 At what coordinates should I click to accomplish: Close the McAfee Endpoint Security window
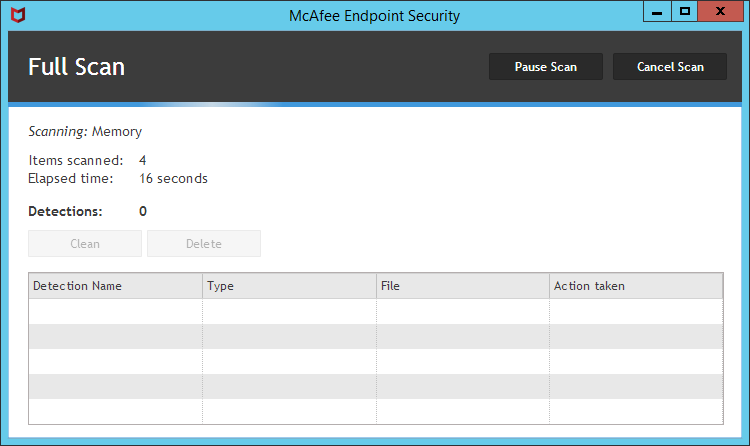click(x=720, y=11)
